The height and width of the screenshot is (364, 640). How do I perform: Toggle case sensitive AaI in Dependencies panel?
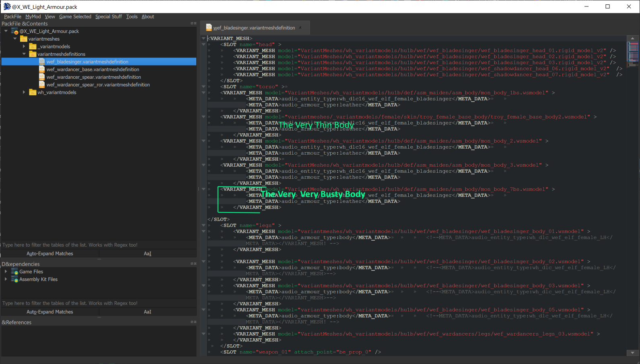(x=148, y=312)
